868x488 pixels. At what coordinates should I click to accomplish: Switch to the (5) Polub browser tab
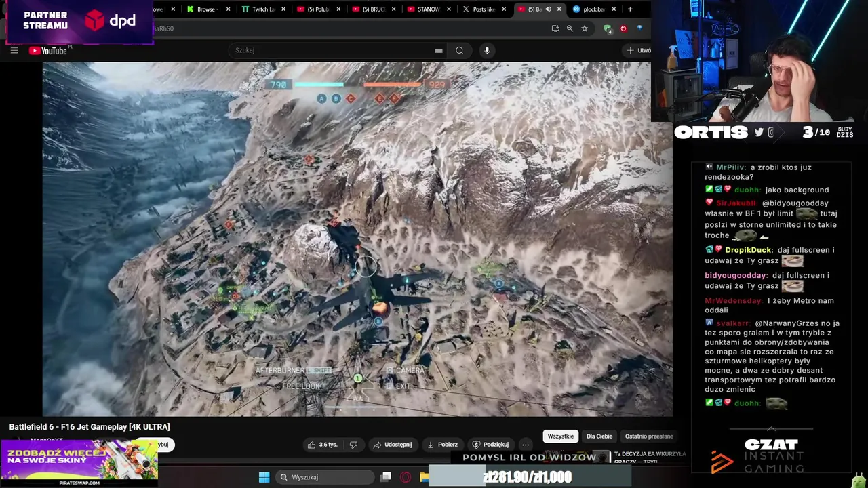coord(317,9)
